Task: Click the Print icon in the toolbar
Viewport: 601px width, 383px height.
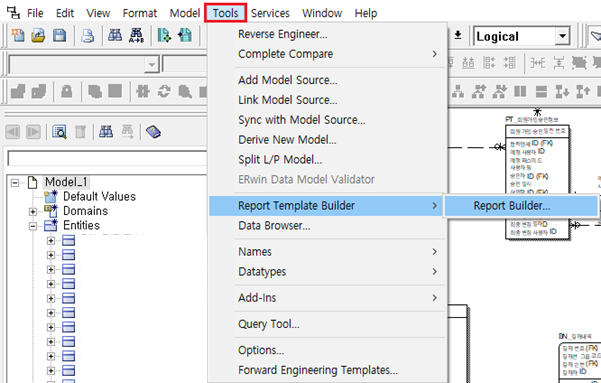Action: tap(88, 36)
